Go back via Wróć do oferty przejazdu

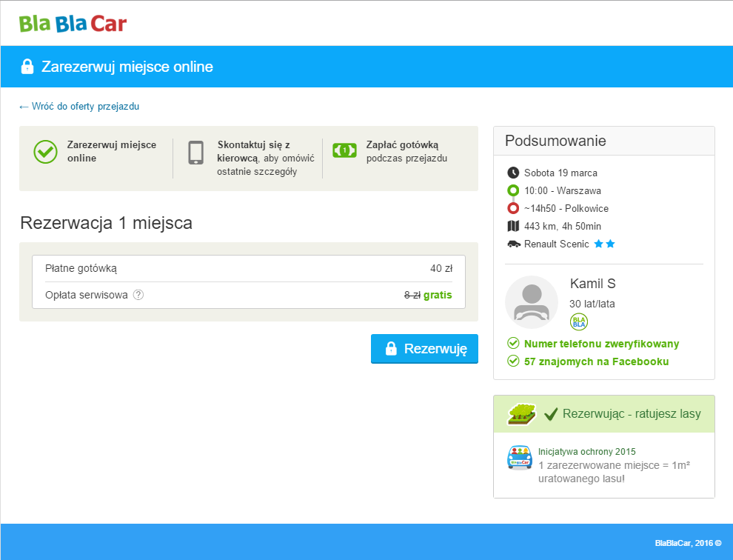(79, 106)
